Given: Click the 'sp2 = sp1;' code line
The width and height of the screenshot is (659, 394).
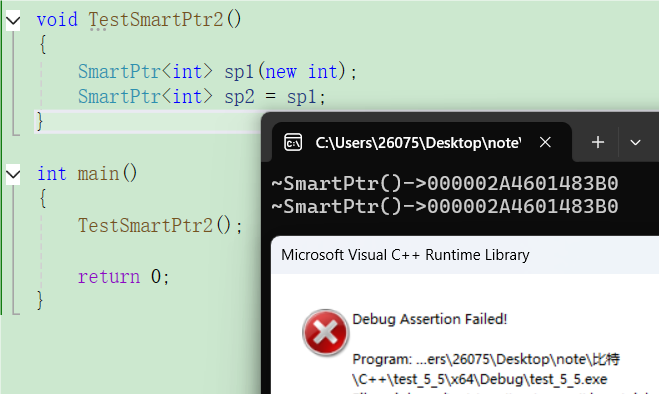Looking at the screenshot, I should pos(202,97).
